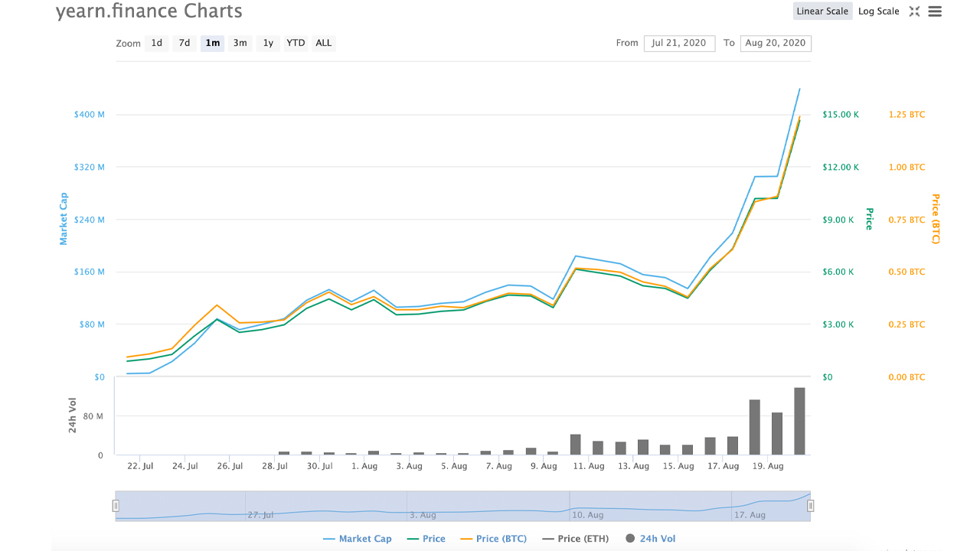Image resolution: width=980 pixels, height=551 pixels.
Task: Click the 10. Aug label in the range navigator
Action: (588, 515)
